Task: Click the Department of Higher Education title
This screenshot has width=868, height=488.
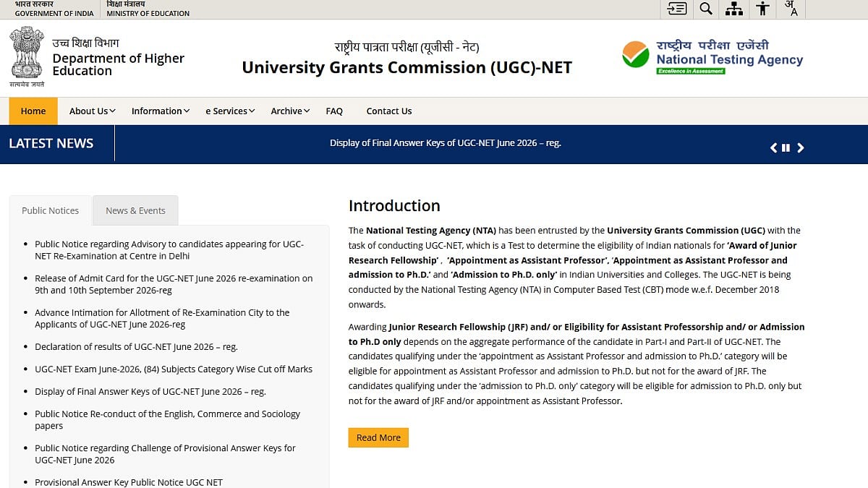Action: point(118,64)
